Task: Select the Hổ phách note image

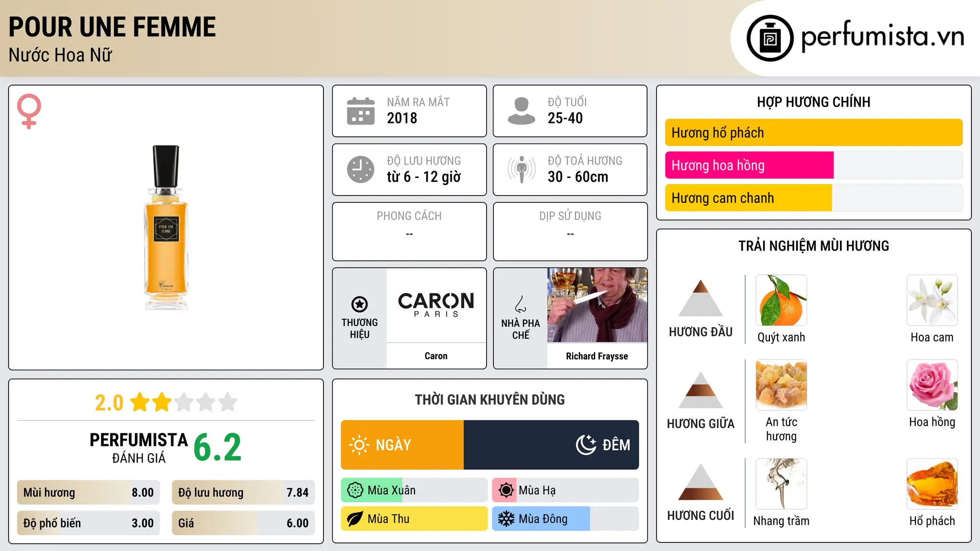Action: 932,484
